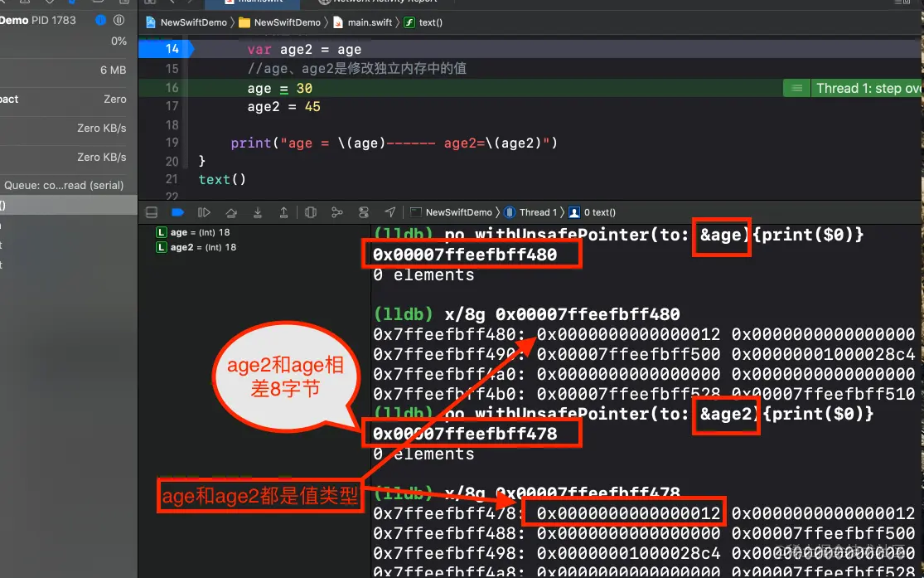Select the CPU gauge row showing 0%
This screenshot has width=924, height=578.
coord(68,41)
